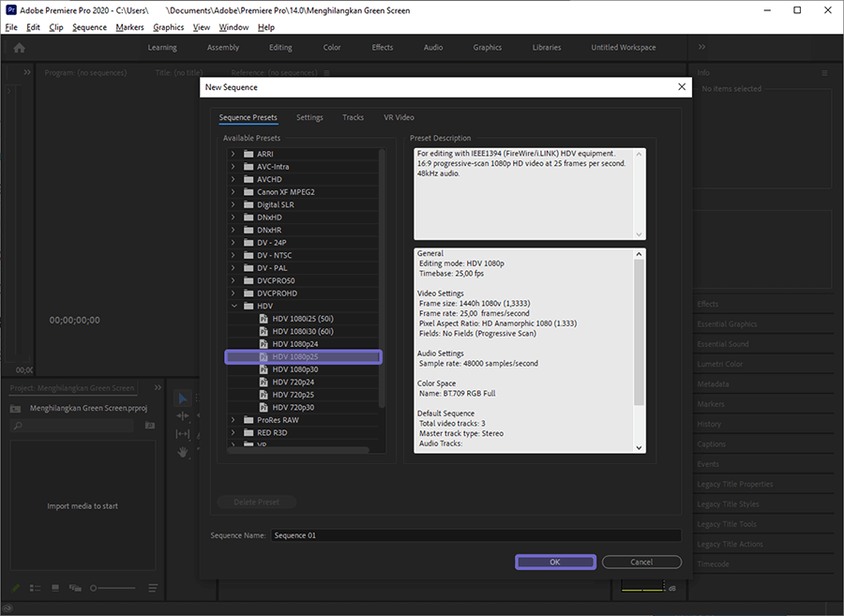Open the Markers menu
Image resolution: width=844 pixels, height=616 pixels.
point(129,27)
